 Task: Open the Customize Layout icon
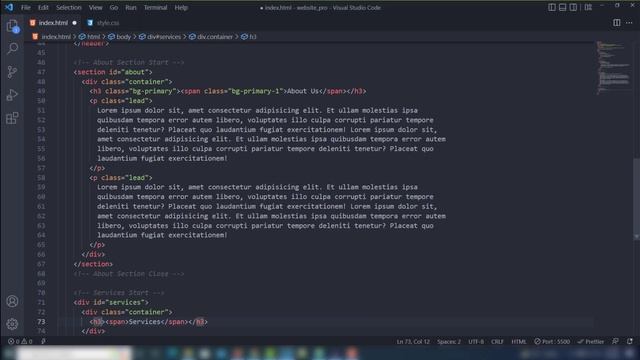click(588, 7)
